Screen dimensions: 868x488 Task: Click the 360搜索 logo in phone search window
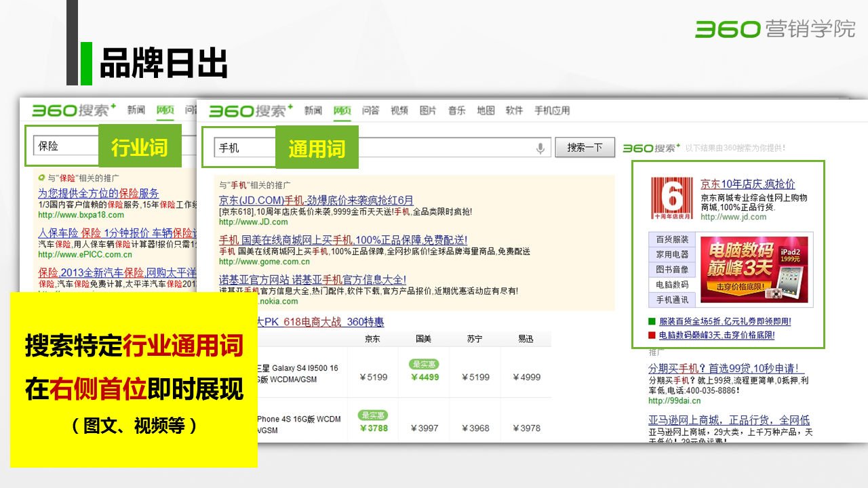[251, 110]
